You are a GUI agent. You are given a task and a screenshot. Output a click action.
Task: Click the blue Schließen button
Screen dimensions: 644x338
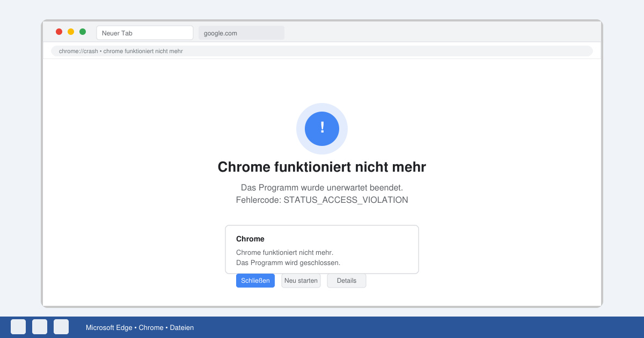255,281
